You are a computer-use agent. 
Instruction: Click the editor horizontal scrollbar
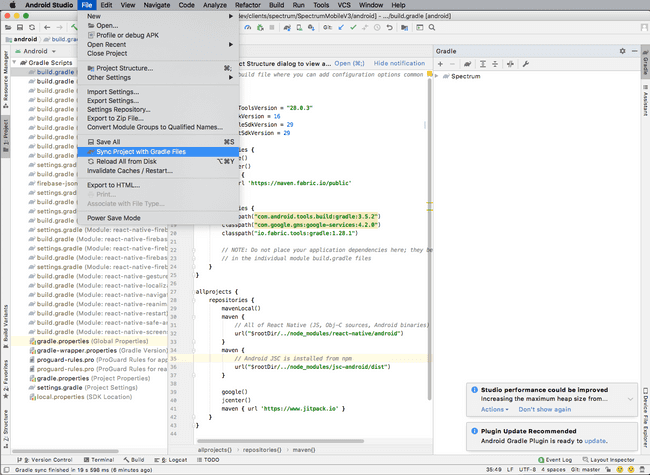(280, 441)
